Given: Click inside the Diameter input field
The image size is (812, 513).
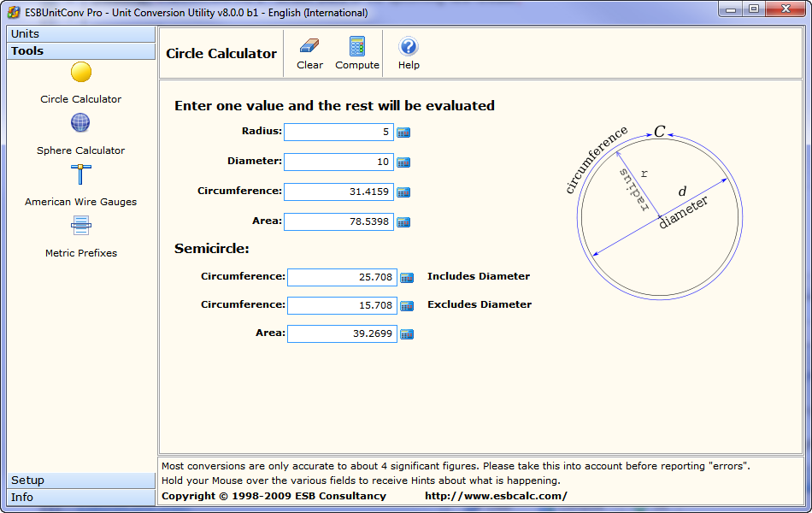Looking at the screenshot, I should [338, 162].
